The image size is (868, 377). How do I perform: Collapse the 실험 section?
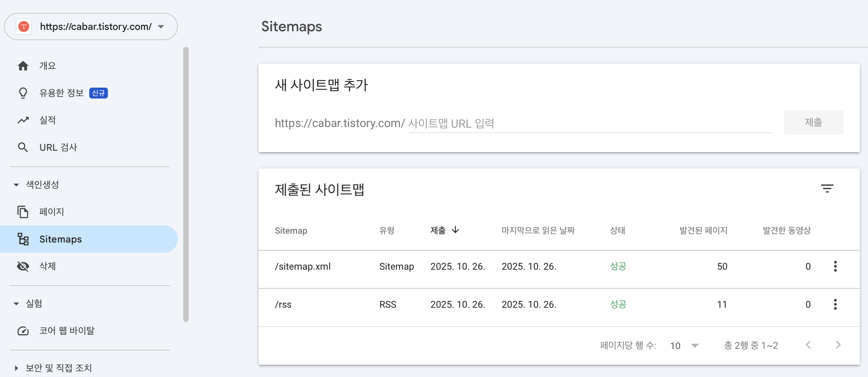click(x=16, y=303)
